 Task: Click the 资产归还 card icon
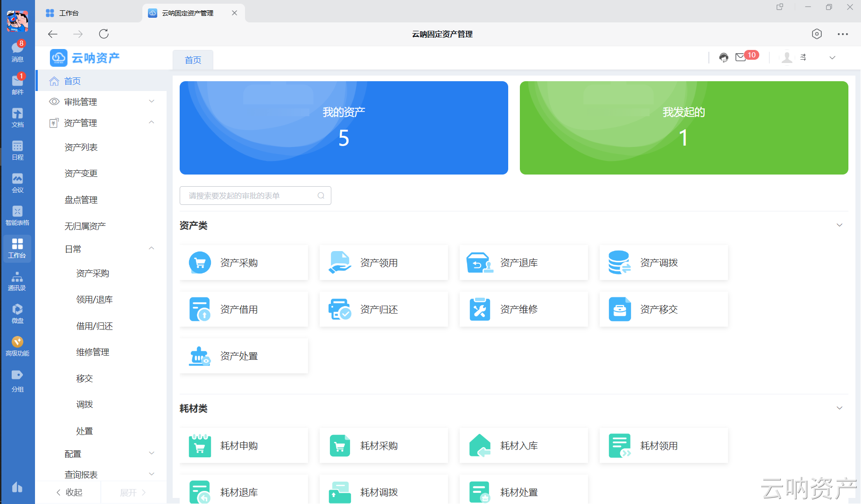[340, 309]
